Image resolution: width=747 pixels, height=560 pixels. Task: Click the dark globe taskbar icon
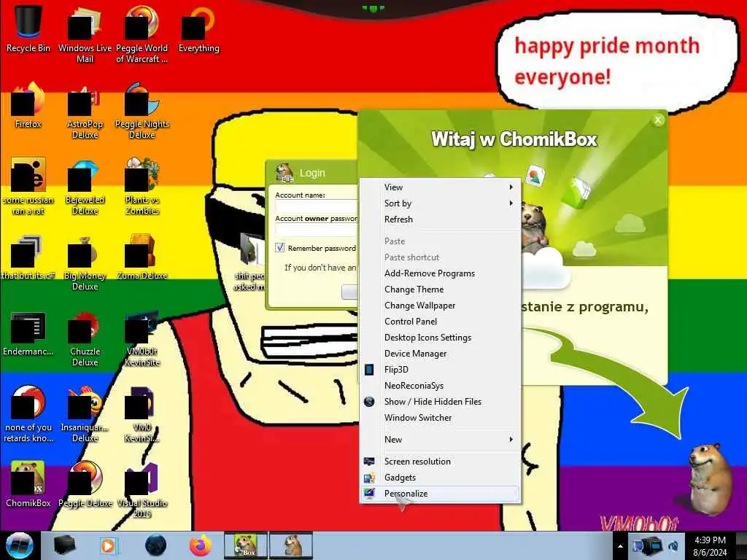point(155,545)
